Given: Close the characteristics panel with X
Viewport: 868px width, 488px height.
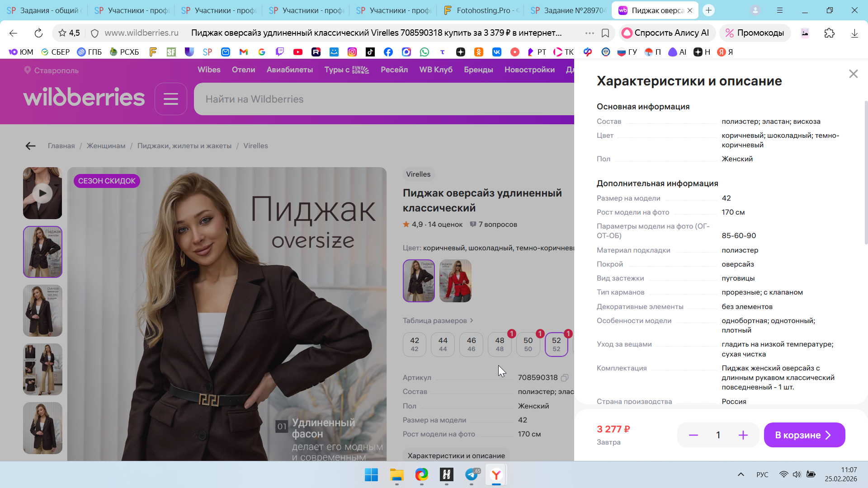Looking at the screenshot, I should pos(853,74).
